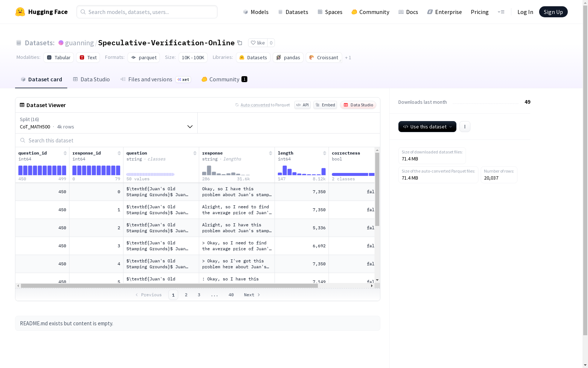Image resolution: width=588 pixels, height=368 pixels.
Task: Switch to the Dataset card tab
Action: (x=41, y=79)
